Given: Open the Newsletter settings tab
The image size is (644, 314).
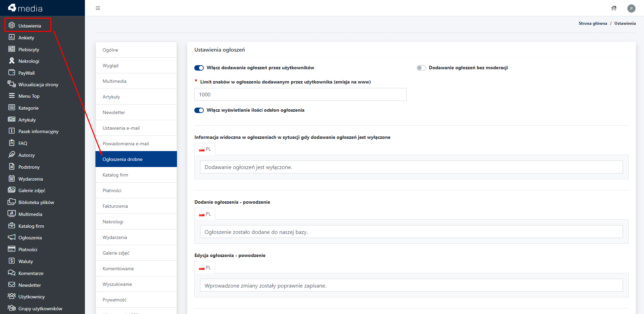Looking at the screenshot, I should [x=136, y=112].
